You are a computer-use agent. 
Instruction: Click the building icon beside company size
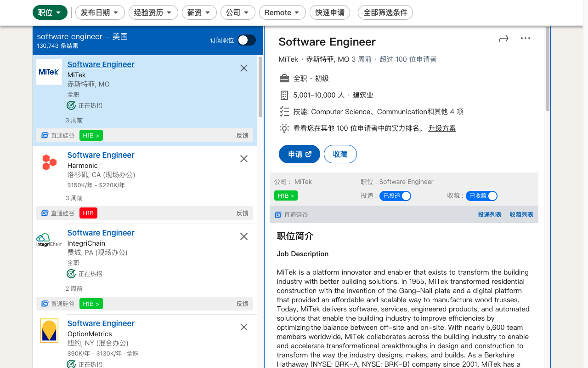click(284, 95)
